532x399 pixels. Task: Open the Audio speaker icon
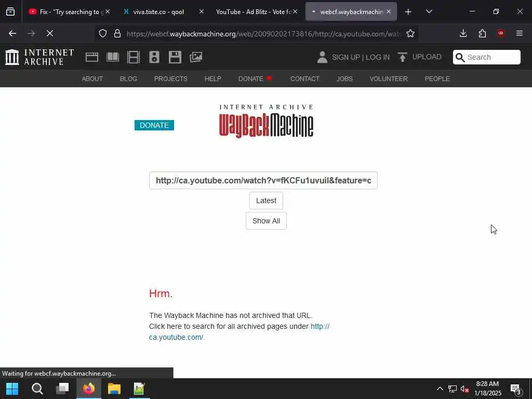[x=154, y=57]
